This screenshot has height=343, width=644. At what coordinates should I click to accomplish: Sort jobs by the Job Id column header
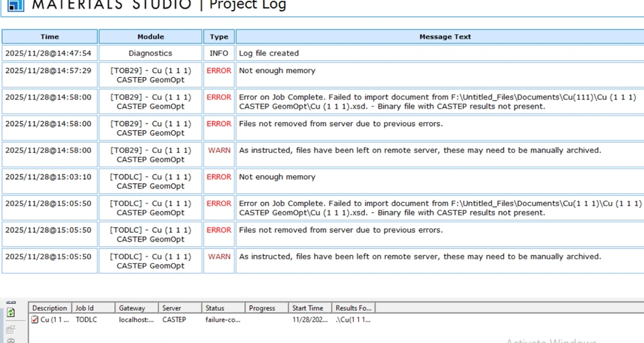tap(93, 308)
